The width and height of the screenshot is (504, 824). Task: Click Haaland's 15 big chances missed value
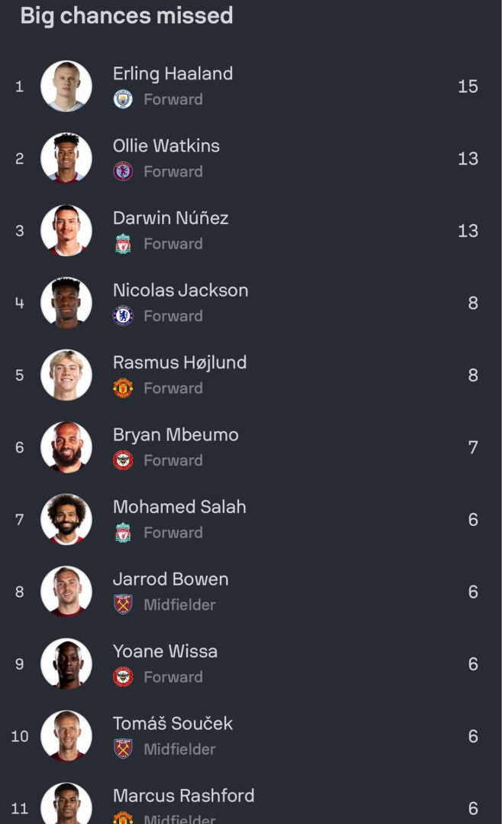tap(467, 86)
